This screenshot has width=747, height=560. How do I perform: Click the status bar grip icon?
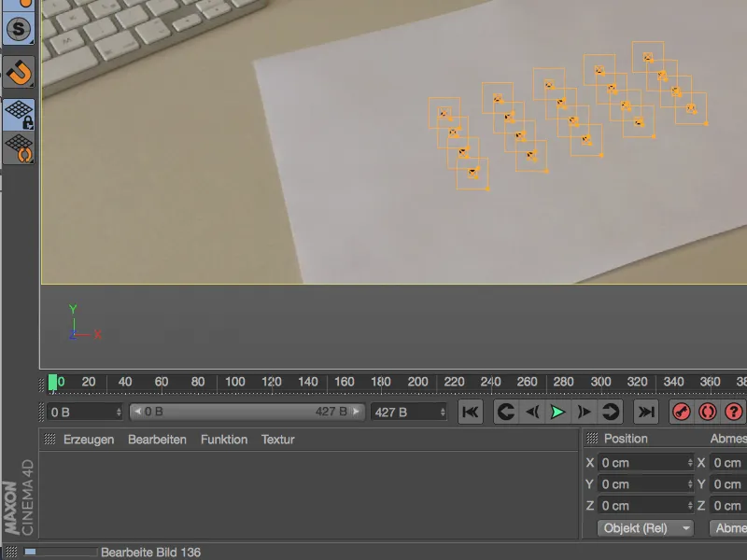pos(11,552)
